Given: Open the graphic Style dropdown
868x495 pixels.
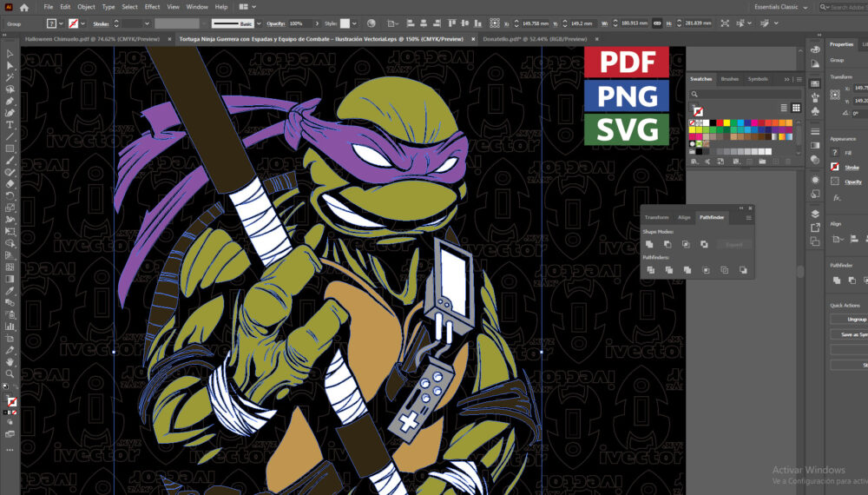Looking at the screenshot, I should point(354,23).
